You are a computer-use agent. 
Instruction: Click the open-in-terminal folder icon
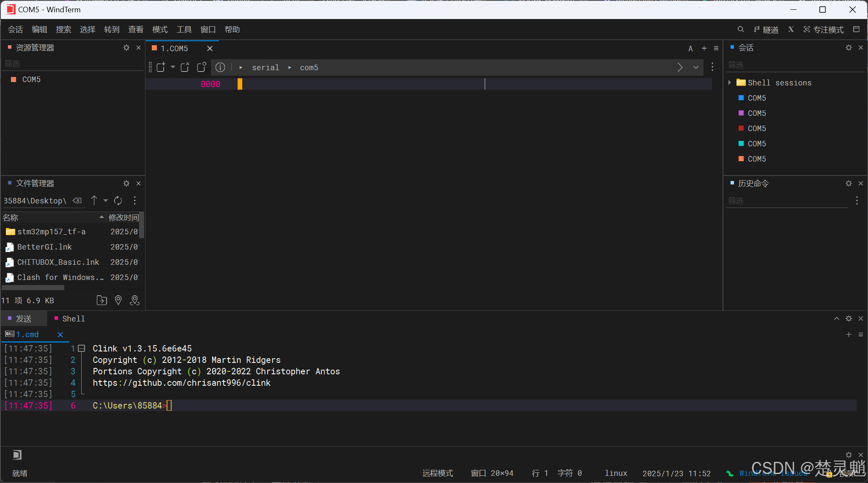(101, 300)
